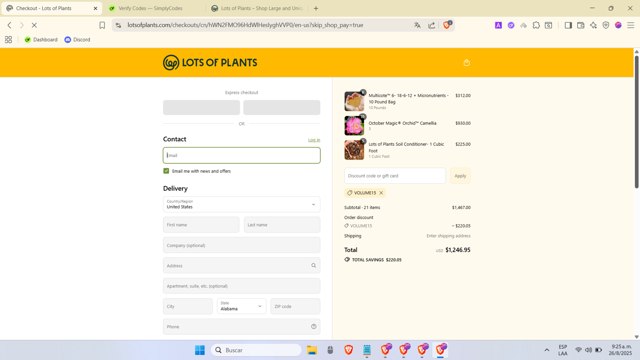Click the phone field help icon
Image resolution: width=640 pixels, height=360 pixels.
(x=313, y=327)
